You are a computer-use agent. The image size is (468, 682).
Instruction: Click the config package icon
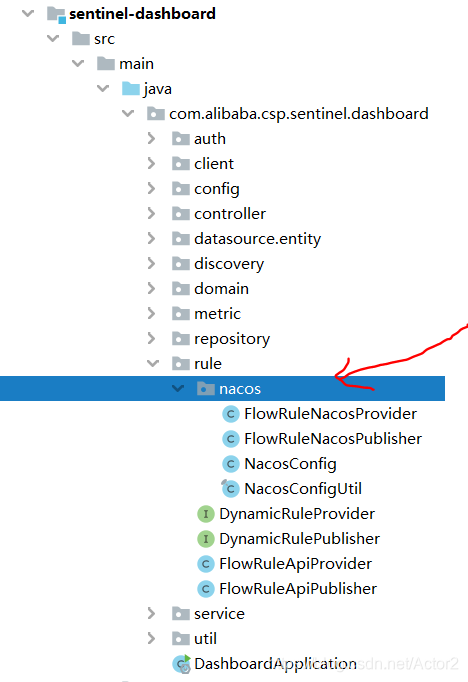click(x=181, y=189)
